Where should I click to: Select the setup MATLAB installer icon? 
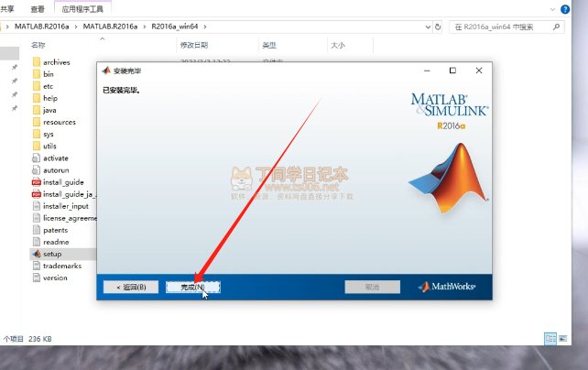[37, 254]
